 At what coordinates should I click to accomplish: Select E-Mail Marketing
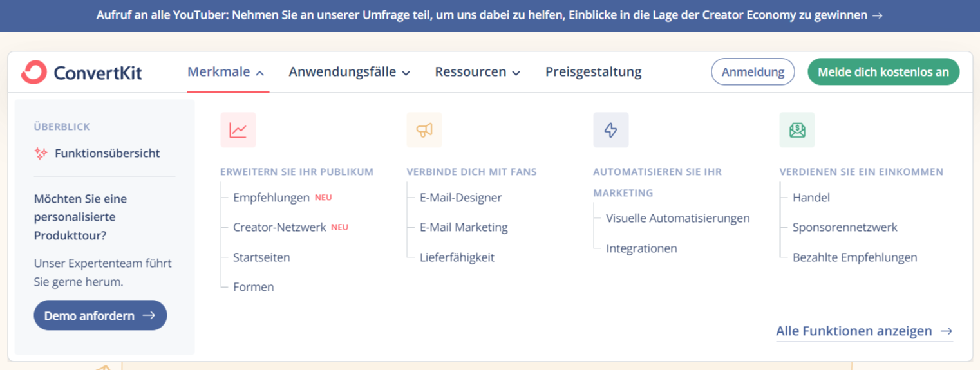(x=464, y=227)
